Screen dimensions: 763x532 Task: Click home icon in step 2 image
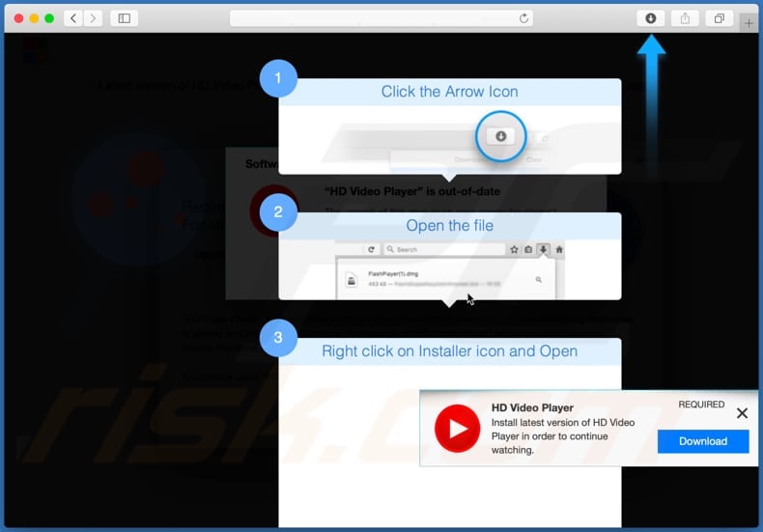559,249
